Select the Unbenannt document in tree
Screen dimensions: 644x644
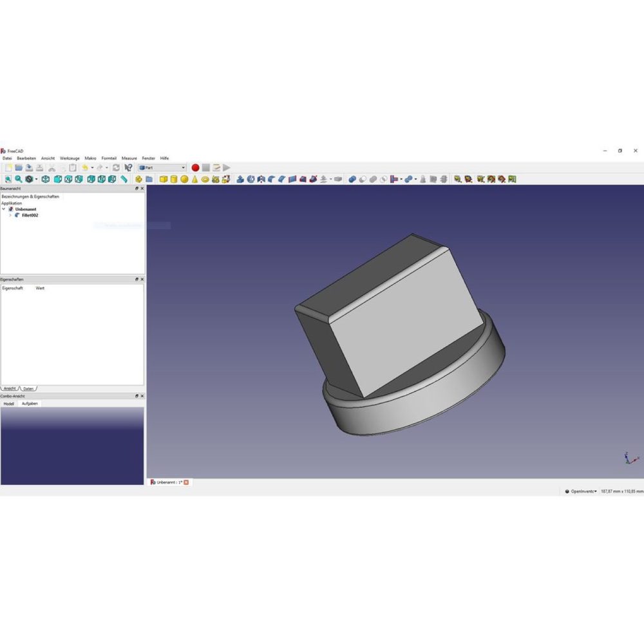point(26,209)
